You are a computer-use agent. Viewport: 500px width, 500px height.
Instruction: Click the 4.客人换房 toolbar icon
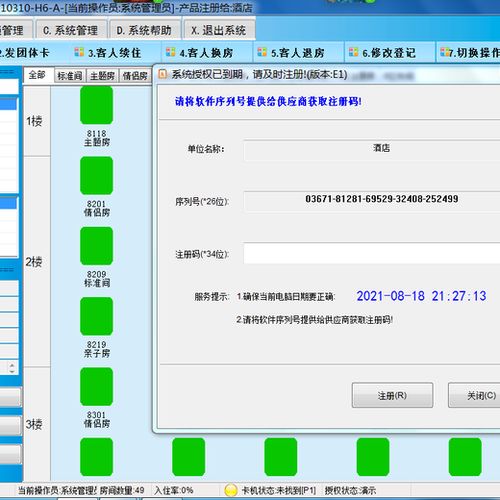(x=171, y=52)
